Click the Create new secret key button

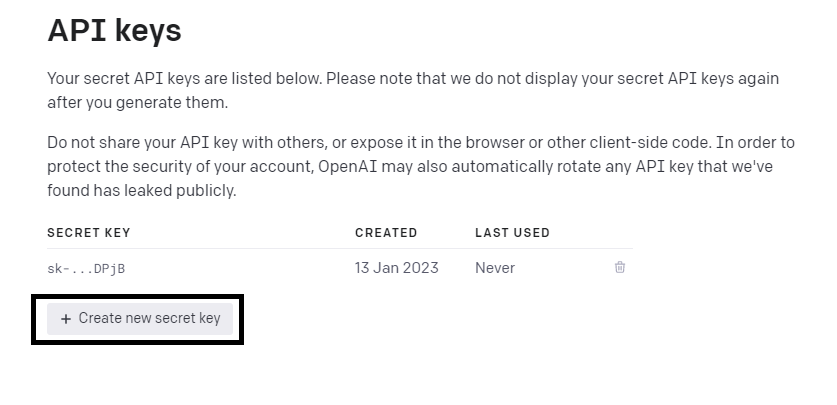pyautogui.click(x=140, y=318)
